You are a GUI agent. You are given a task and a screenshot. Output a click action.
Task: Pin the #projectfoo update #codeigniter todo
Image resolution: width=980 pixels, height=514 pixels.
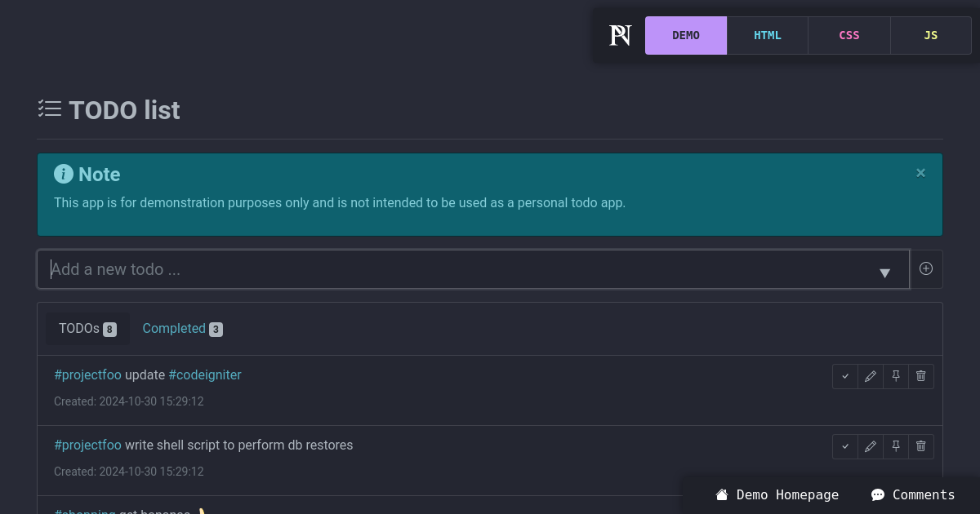(x=895, y=376)
